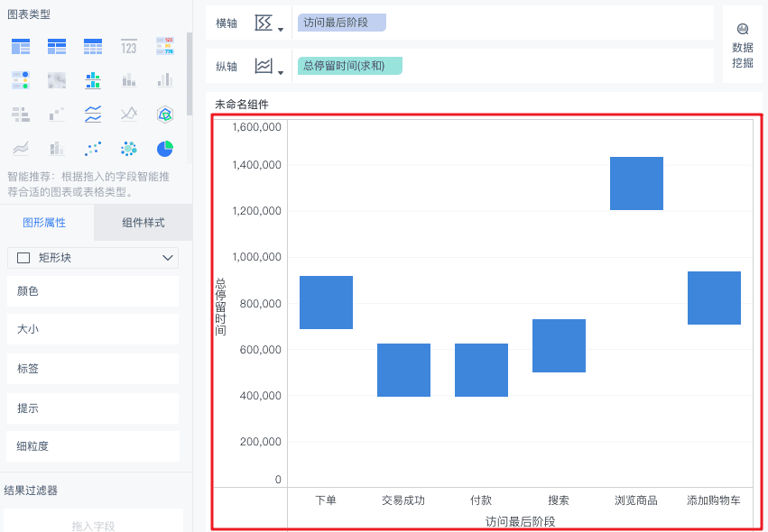Click the 总停留时间(求和) field pill
The width and height of the screenshot is (768, 532).
click(350, 66)
